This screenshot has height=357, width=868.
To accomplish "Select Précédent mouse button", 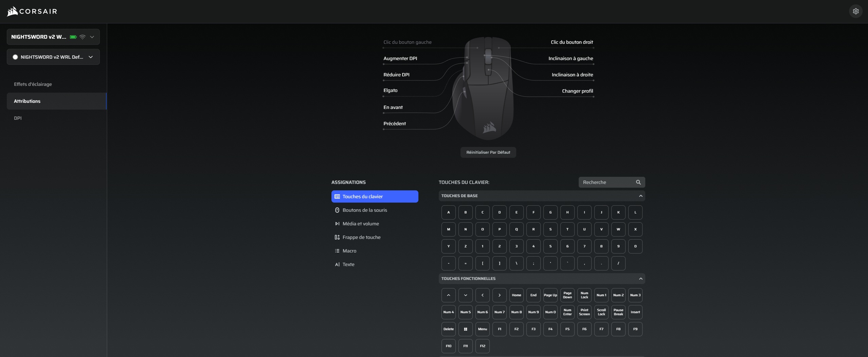I will point(395,124).
